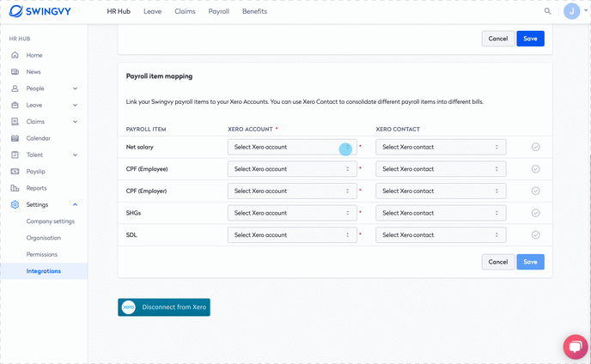Click the Swingvy logo
The height and width of the screenshot is (364, 591).
coord(40,11)
